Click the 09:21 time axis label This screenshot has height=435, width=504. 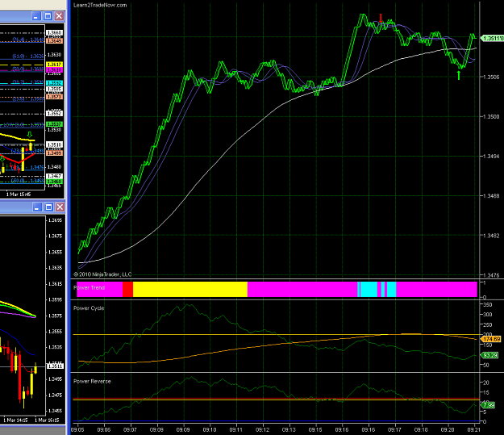tap(473, 429)
